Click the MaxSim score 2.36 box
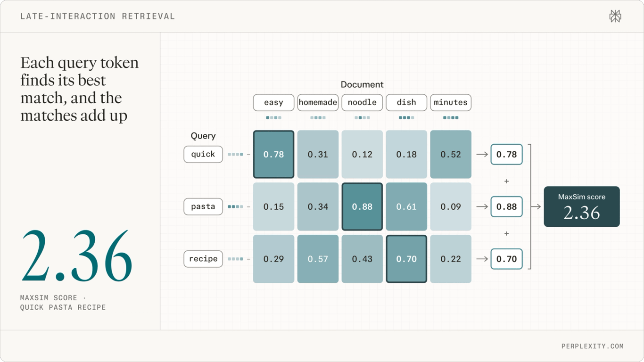Viewport: 644px width, 362px height. point(582,206)
